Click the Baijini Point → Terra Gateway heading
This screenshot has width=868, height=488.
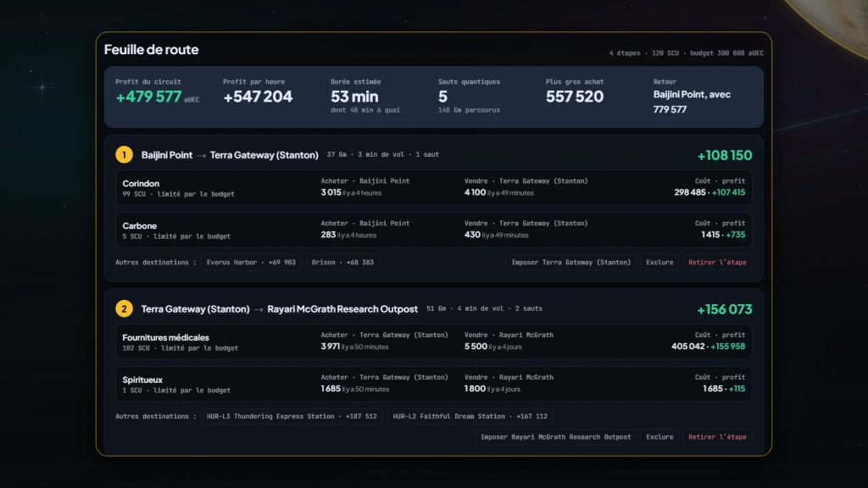click(x=230, y=155)
